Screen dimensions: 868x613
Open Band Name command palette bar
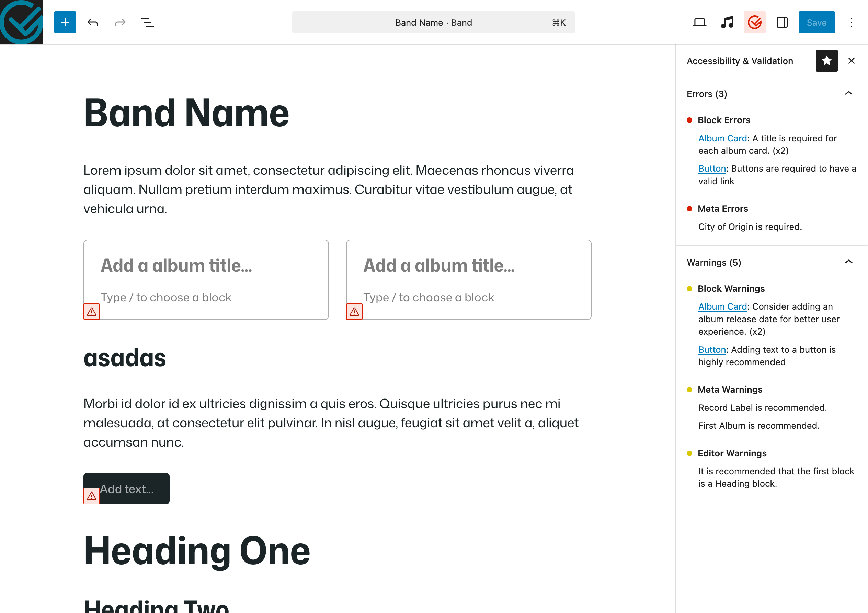click(x=433, y=22)
